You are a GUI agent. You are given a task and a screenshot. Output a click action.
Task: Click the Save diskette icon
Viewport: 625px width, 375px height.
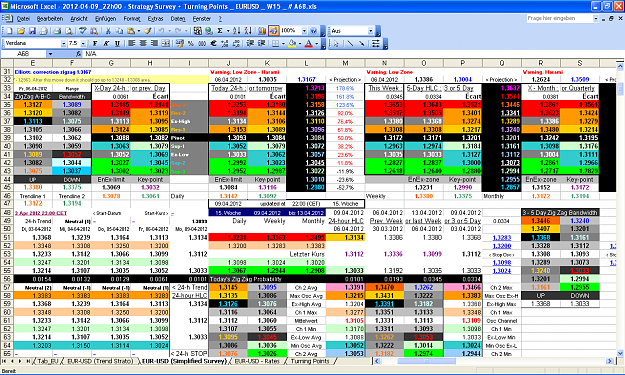32,31
